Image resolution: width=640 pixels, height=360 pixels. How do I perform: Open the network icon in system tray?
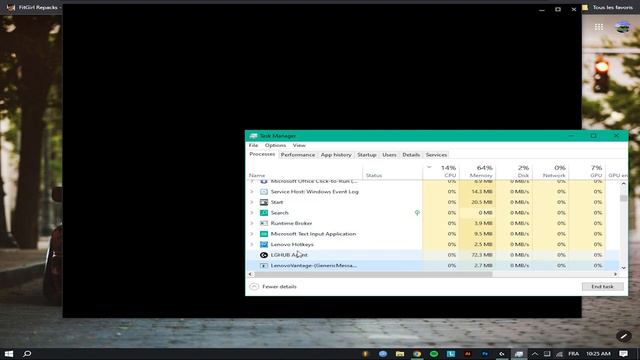click(559, 354)
